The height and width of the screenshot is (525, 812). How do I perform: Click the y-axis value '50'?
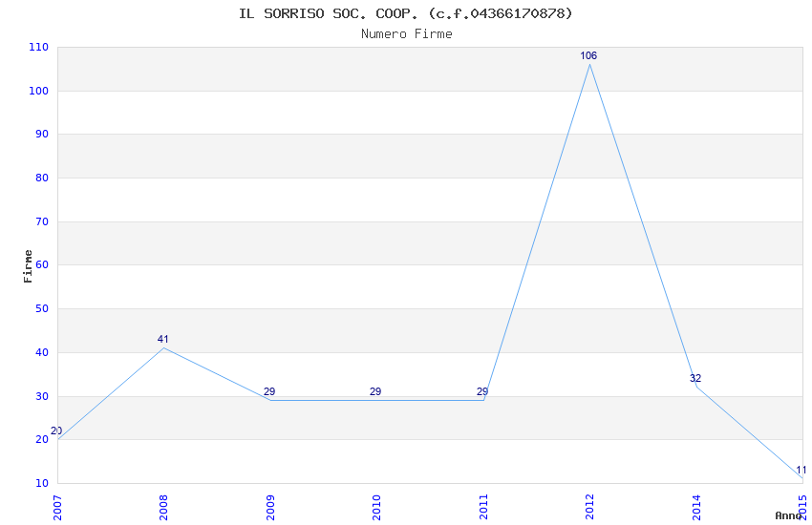click(x=42, y=308)
